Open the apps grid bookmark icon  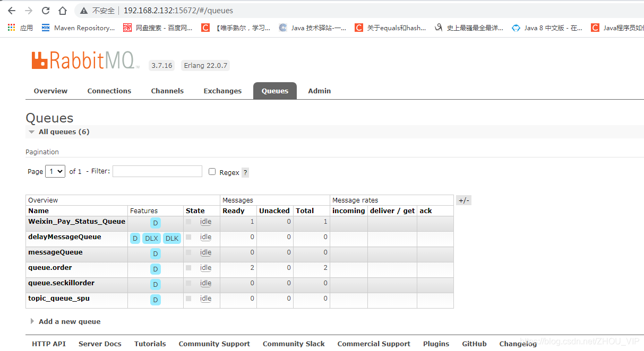click(x=12, y=28)
